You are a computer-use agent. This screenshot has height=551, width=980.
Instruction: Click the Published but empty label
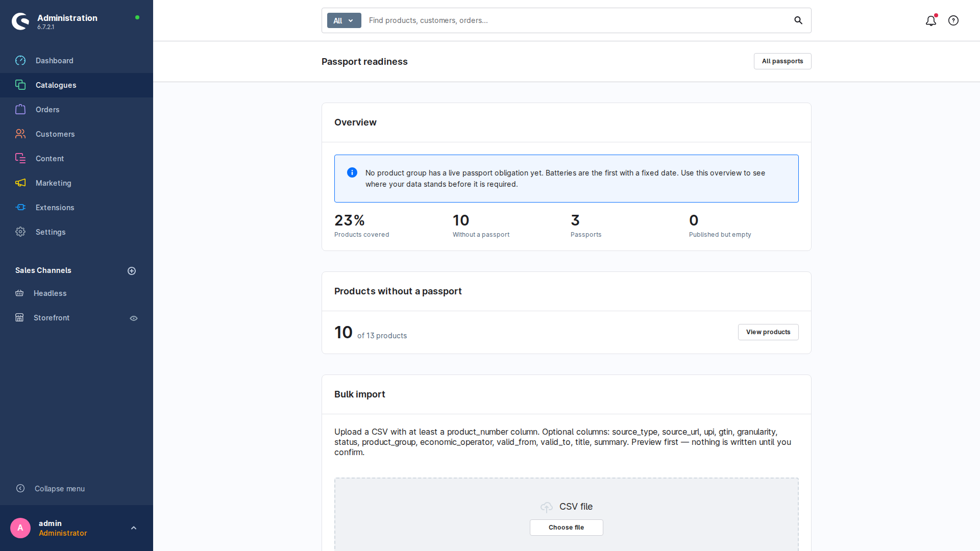point(720,235)
